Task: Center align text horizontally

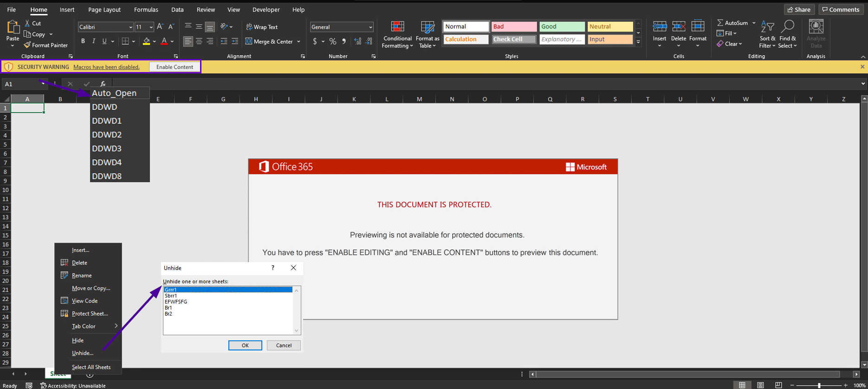Action: coord(199,41)
